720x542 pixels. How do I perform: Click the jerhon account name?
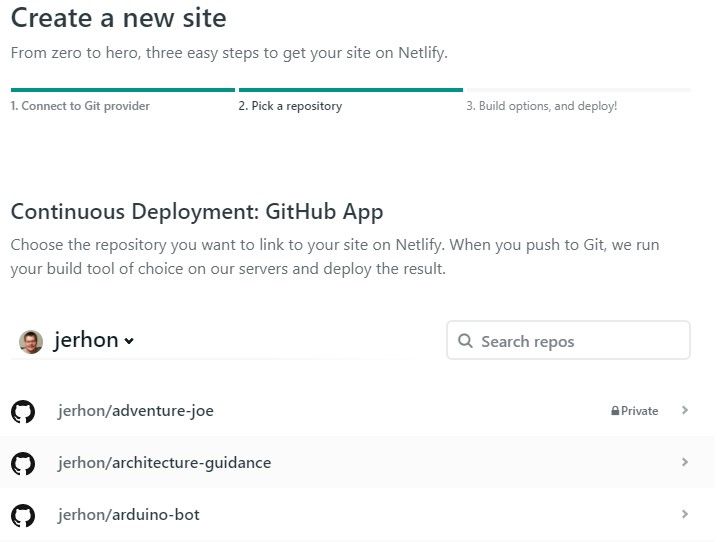click(x=86, y=340)
